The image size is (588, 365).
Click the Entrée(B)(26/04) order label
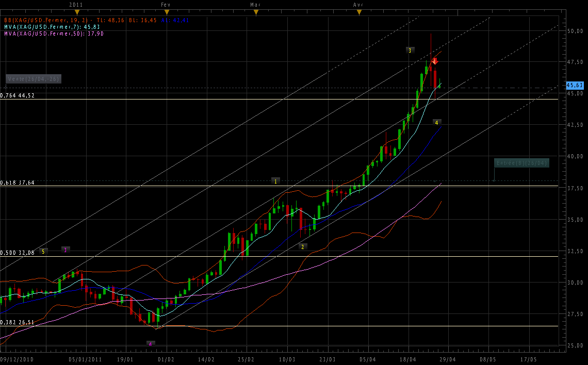point(521,163)
